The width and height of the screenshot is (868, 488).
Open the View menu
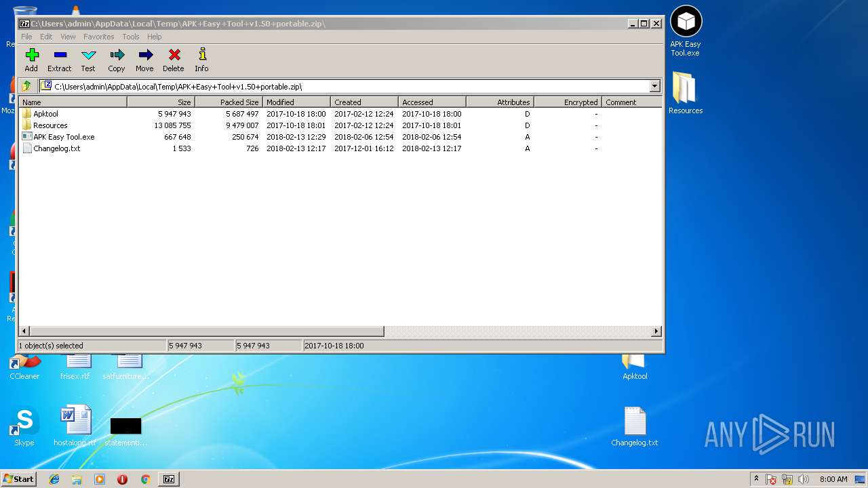[68, 37]
